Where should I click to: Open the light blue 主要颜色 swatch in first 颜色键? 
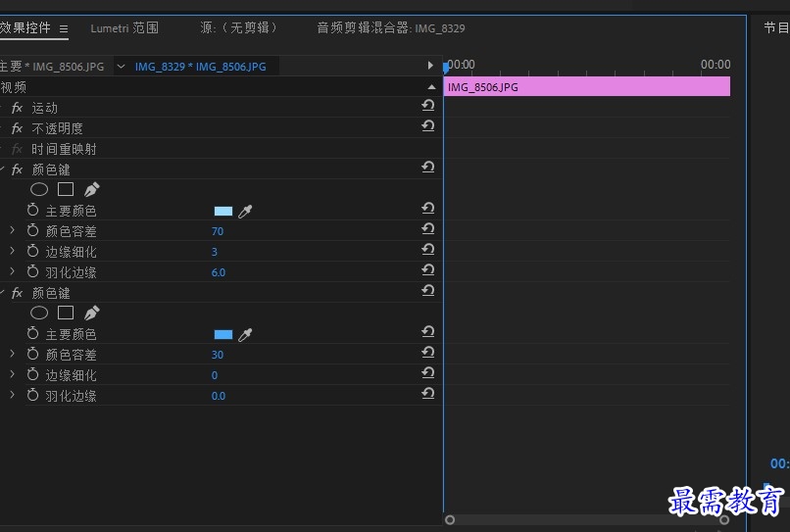point(223,211)
